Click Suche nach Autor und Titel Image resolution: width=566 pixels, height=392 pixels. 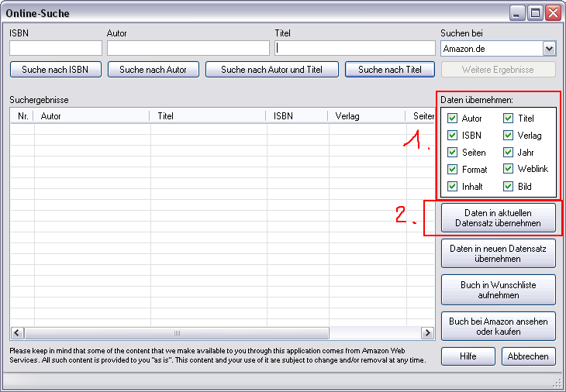point(271,70)
